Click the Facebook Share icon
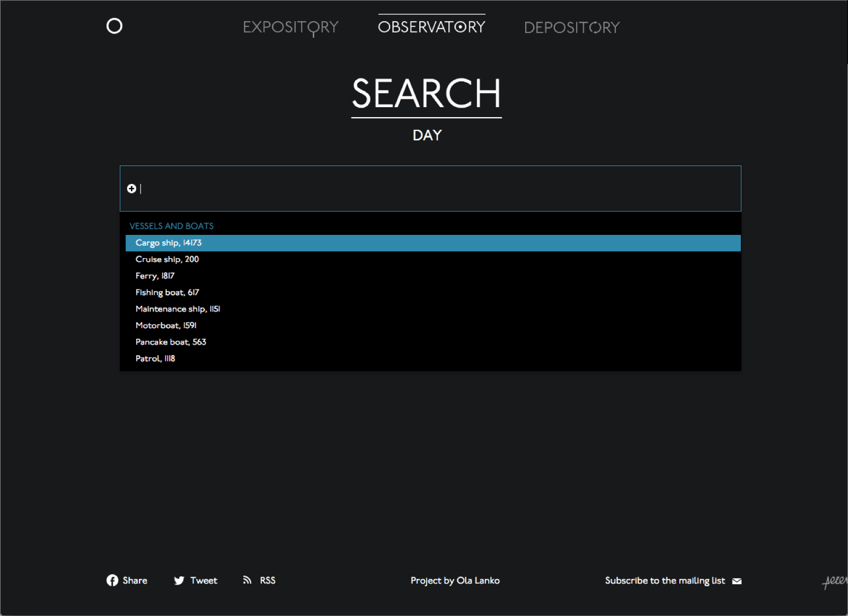The image size is (848, 616). pos(112,580)
